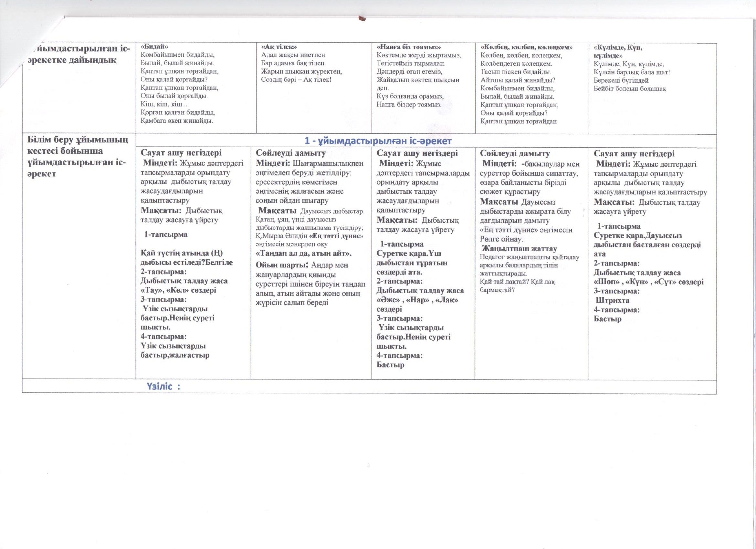The height and width of the screenshot is (549, 756).
Task: Click the 'әрекетке дайындық' row header
Action: click(x=72, y=60)
